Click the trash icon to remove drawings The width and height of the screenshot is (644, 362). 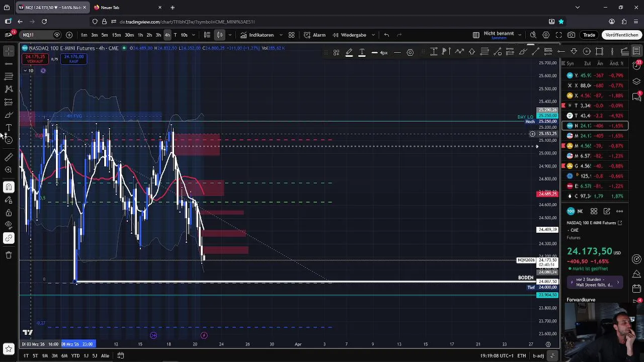click(9, 255)
